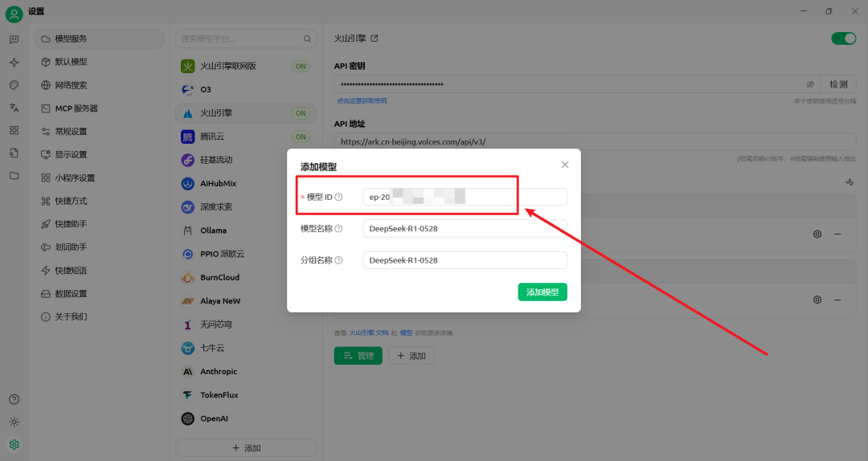Select 快捷助手 settings menu
This screenshot has width=868, height=461.
pyautogui.click(x=99, y=224)
